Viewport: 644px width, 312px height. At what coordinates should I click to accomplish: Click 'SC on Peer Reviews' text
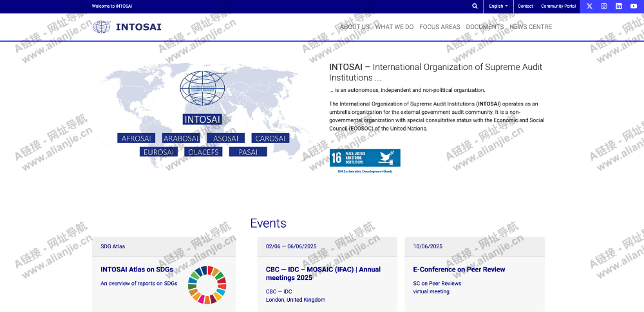coord(437,283)
